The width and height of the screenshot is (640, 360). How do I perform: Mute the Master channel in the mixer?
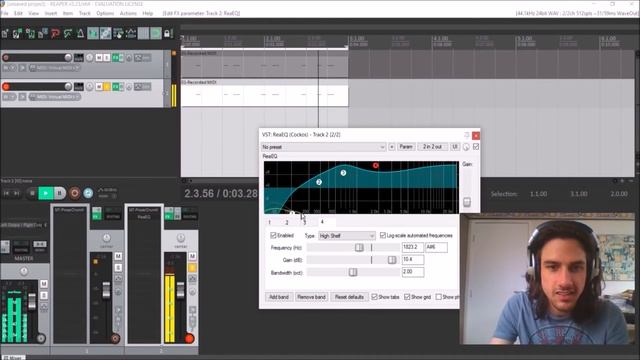point(44,284)
